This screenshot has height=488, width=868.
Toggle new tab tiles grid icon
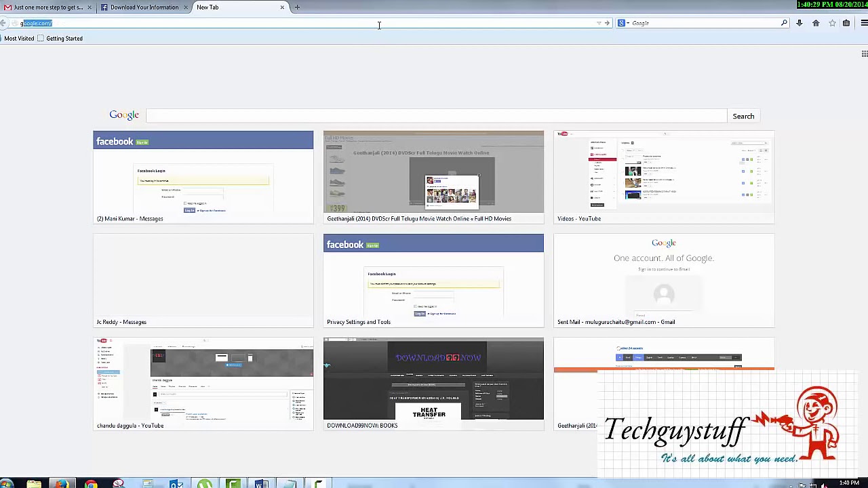click(x=864, y=54)
